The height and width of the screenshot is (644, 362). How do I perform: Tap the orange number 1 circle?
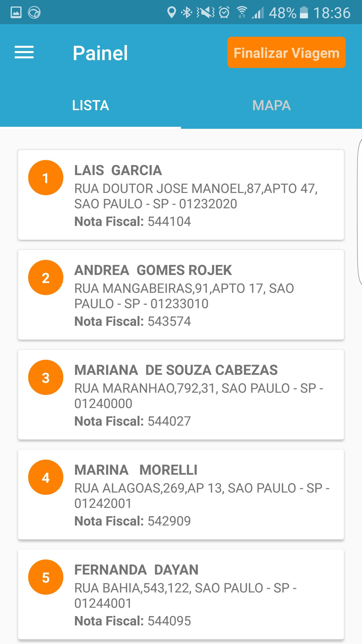click(46, 178)
